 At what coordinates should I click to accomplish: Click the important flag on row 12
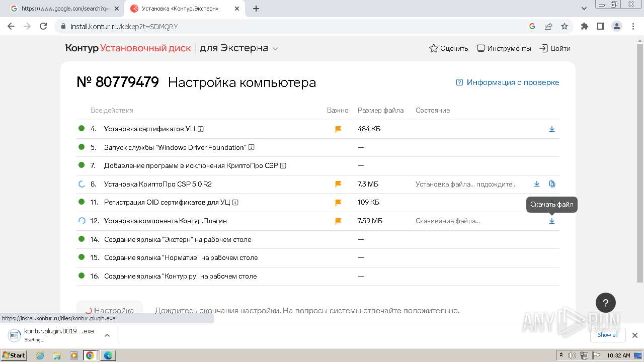tap(338, 221)
